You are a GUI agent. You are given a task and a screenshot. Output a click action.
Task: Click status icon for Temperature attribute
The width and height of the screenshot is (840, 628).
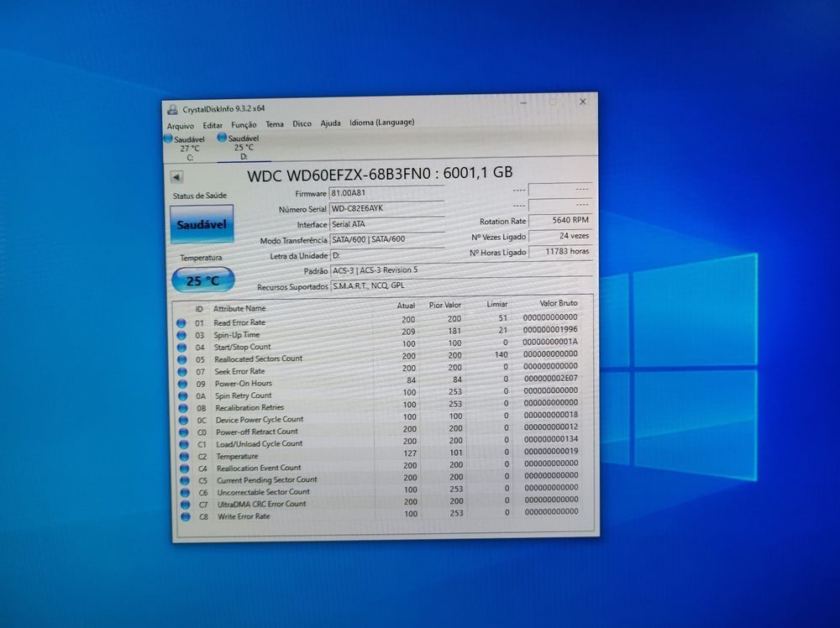(184, 457)
